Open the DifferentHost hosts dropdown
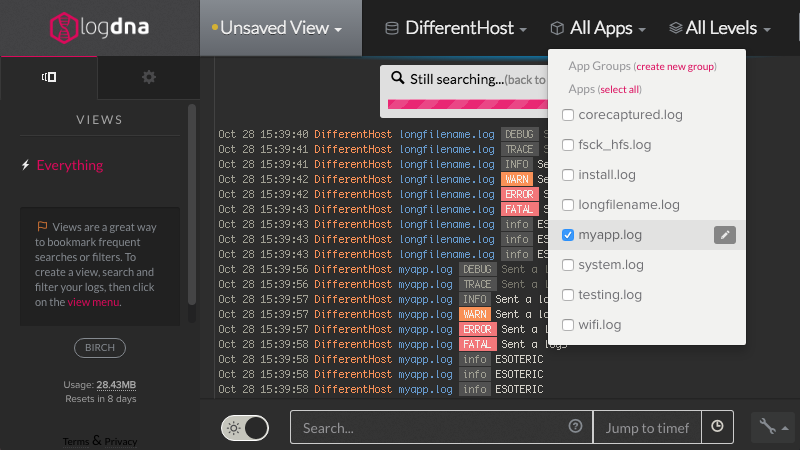 point(456,28)
